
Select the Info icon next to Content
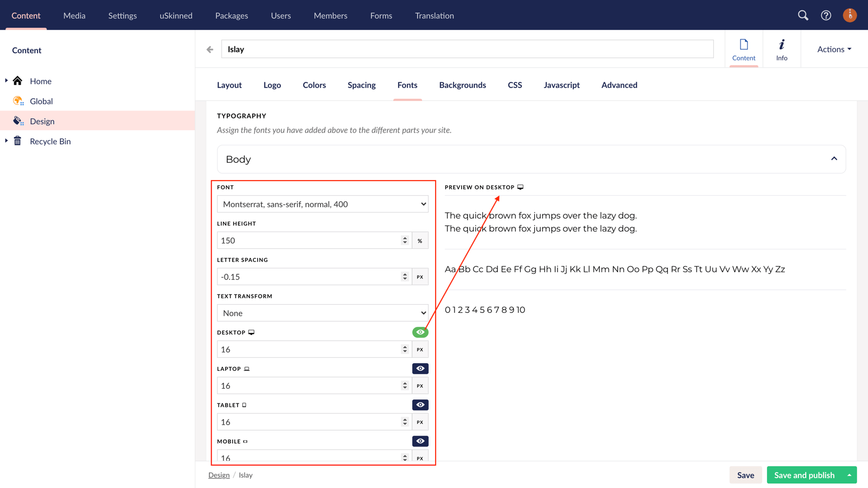781,49
